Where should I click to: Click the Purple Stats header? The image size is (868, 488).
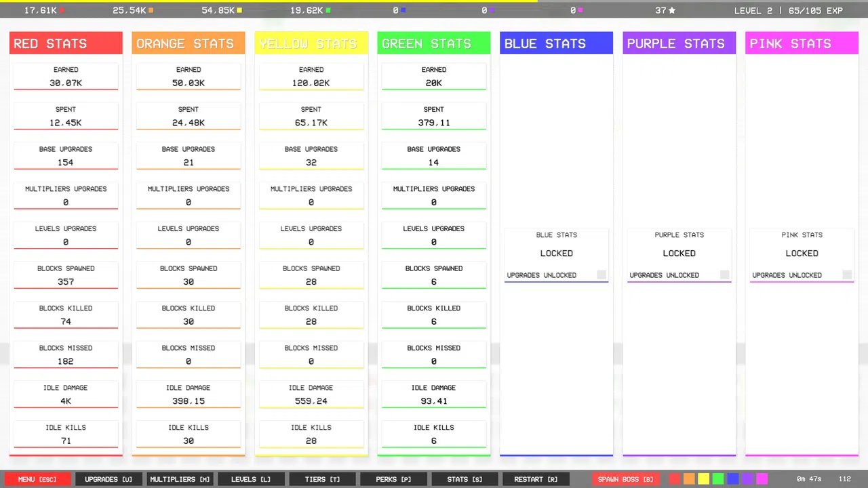coord(679,43)
